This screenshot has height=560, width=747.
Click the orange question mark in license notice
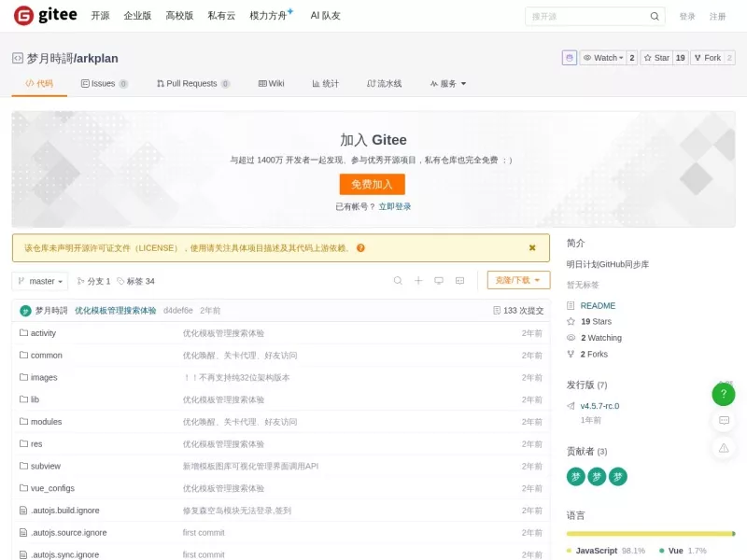pyautogui.click(x=360, y=247)
